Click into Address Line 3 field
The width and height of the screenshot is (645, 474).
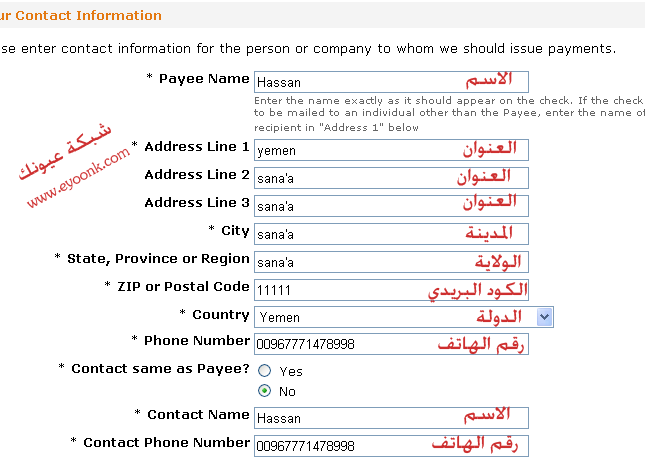(391, 206)
